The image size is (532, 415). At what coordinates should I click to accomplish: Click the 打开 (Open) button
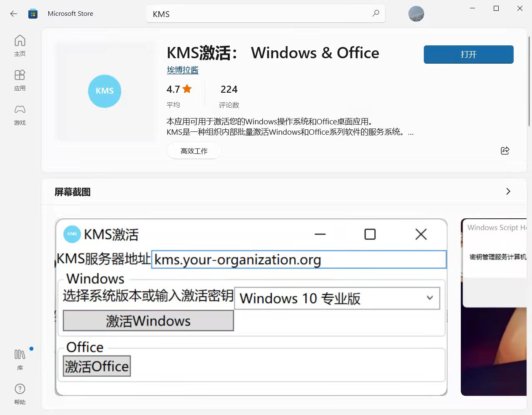[468, 54]
